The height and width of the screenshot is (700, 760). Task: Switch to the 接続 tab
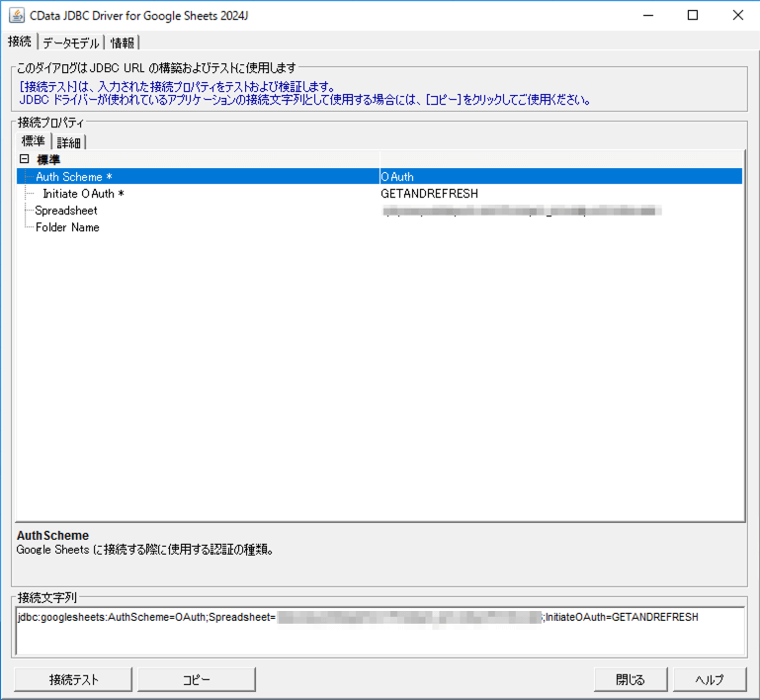coord(20,42)
